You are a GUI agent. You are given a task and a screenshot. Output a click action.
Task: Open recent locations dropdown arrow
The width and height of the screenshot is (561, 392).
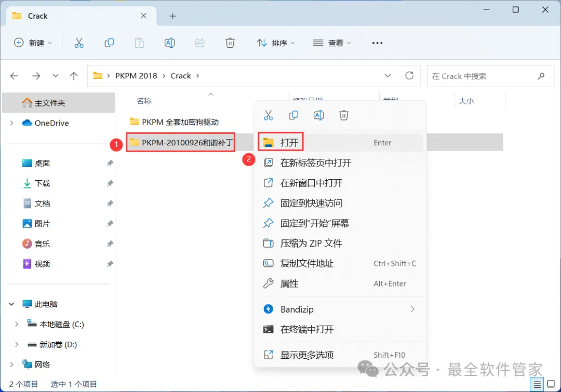coord(56,76)
